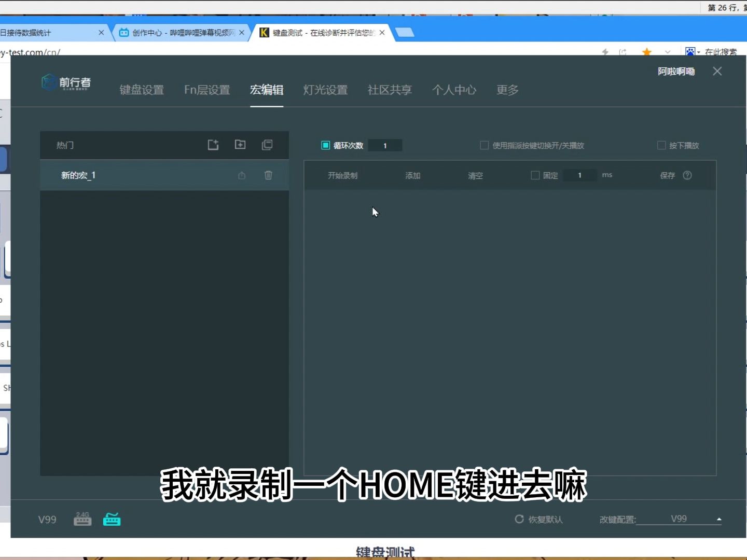Click the 保存 button
This screenshot has height=560, width=747.
(668, 176)
